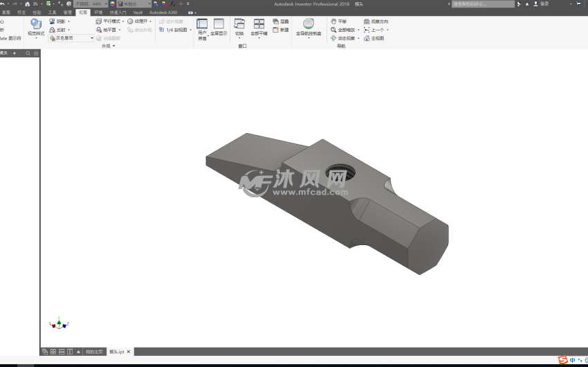Open the 我的主页 document tab
Image resolution: width=588 pixels, height=367 pixels.
tap(93, 352)
